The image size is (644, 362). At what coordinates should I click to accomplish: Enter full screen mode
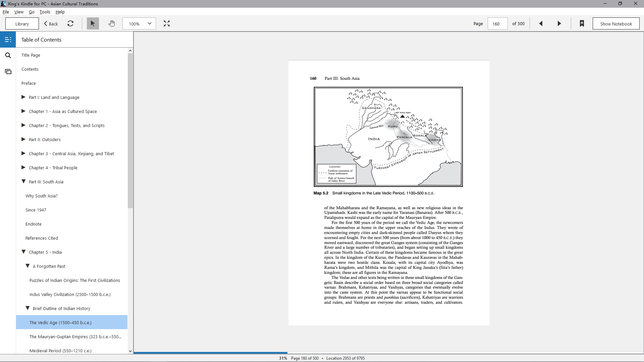pyautogui.click(x=167, y=23)
